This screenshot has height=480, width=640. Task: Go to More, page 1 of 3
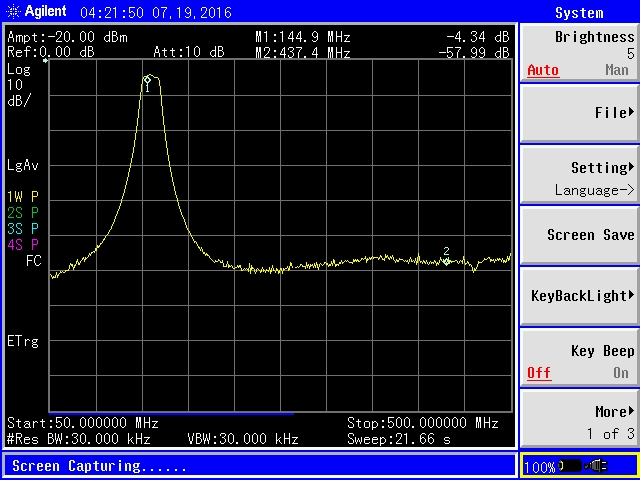click(578, 420)
